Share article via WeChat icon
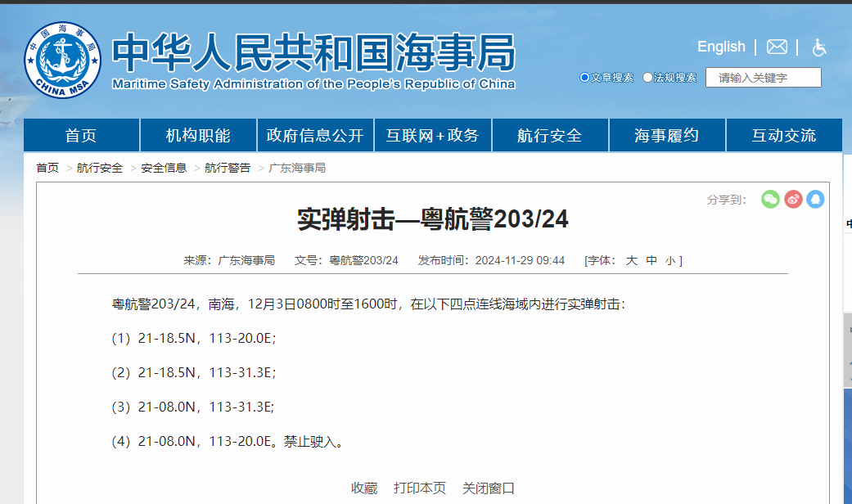The height and width of the screenshot is (504, 852). pyautogui.click(x=770, y=199)
